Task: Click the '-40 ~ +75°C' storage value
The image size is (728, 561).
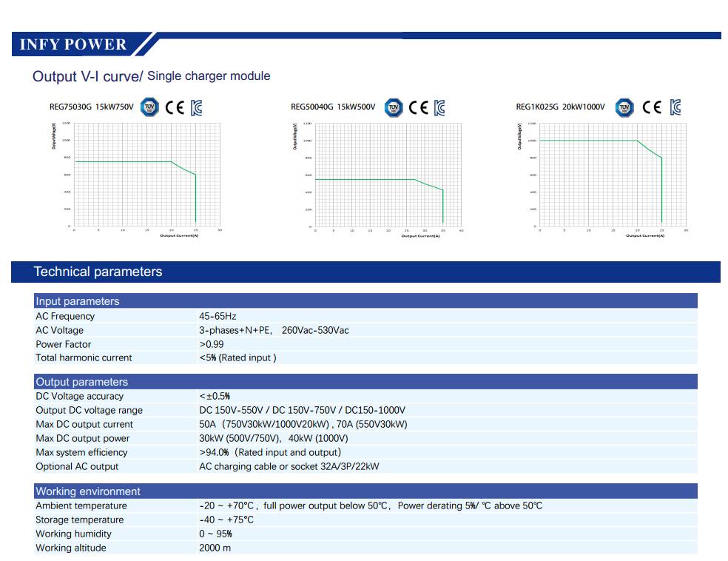Action: 226,520
